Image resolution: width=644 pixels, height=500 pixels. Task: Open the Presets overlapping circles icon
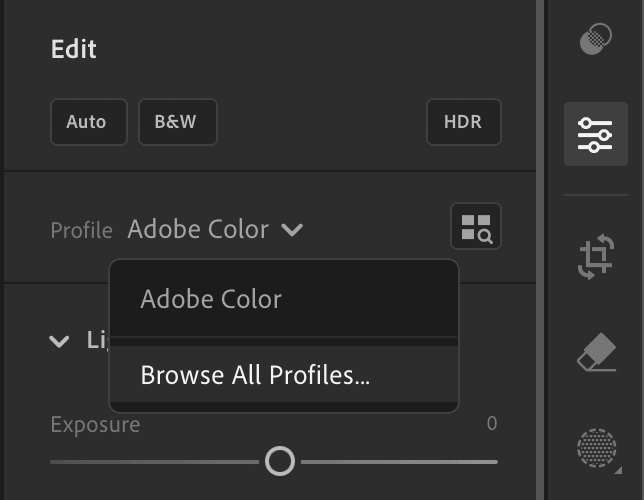[x=596, y=39]
